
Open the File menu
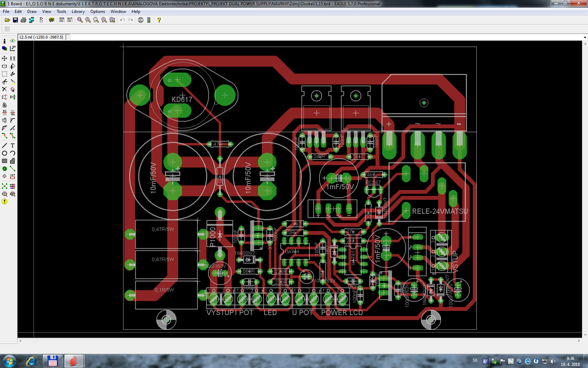[6, 11]
